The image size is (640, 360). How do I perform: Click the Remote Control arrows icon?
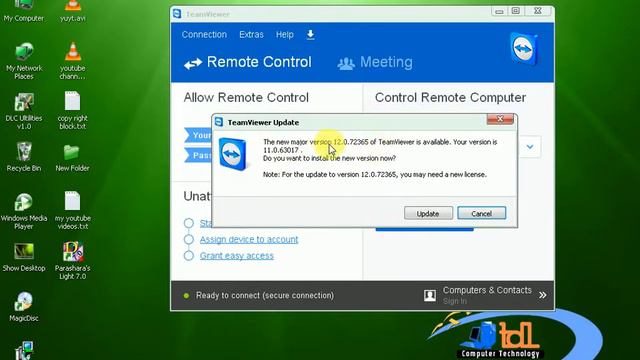(x=193, y=63)
